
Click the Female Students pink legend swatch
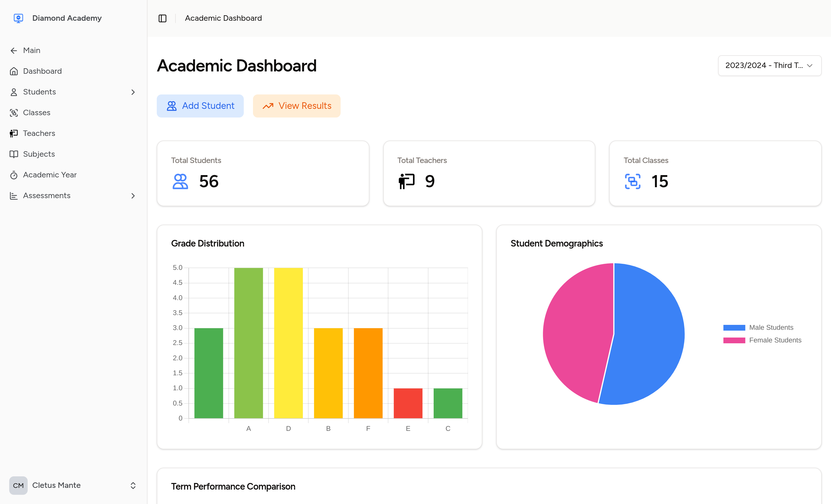pyautogui.click(x=734, y=340)
